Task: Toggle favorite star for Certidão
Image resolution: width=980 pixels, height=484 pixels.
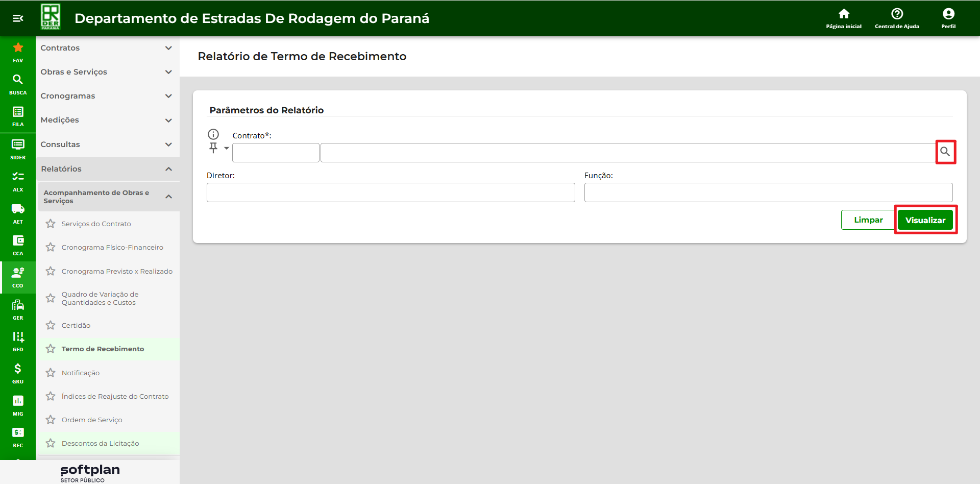Action: (x=51, y=325)
